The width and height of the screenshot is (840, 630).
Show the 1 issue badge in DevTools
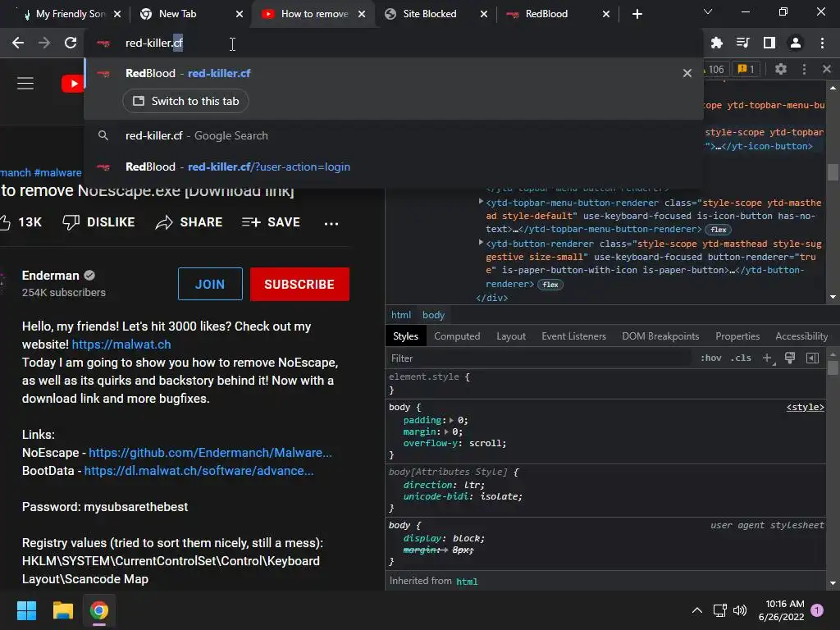(746, 69)
